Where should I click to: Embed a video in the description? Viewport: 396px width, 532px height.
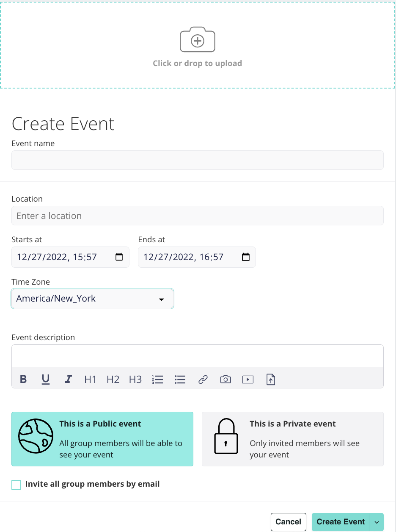click(x=248, y=379)
